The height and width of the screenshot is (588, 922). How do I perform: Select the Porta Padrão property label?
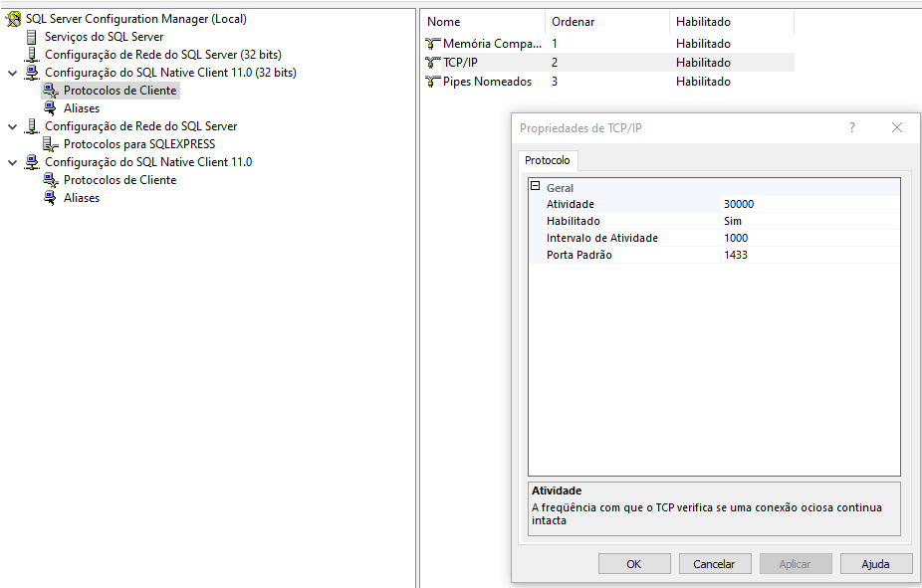pos(579,255)
